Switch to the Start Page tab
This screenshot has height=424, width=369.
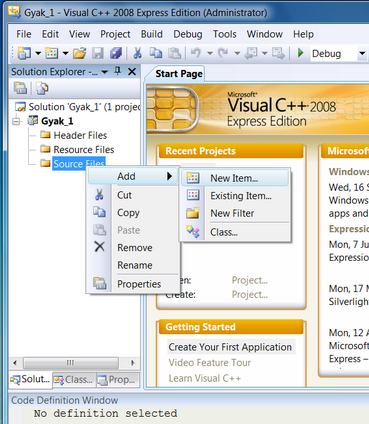pos(178,74)
